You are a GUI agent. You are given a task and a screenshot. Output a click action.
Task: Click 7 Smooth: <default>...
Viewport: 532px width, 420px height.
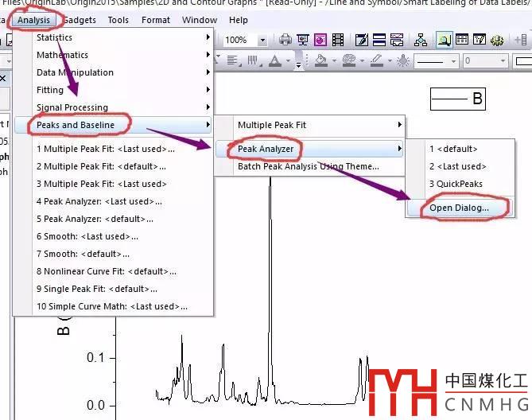(x=114, y=254)
